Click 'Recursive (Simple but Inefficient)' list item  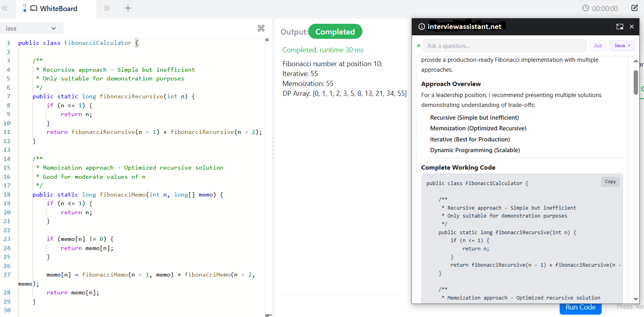pyautogui.click(x=474, y=118)
